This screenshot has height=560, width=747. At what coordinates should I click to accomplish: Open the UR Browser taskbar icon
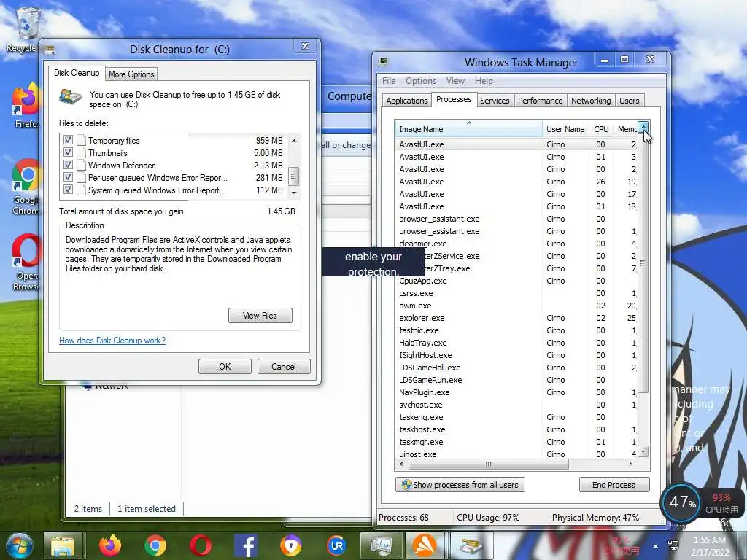pyautogui.click(x=337, y=545)
